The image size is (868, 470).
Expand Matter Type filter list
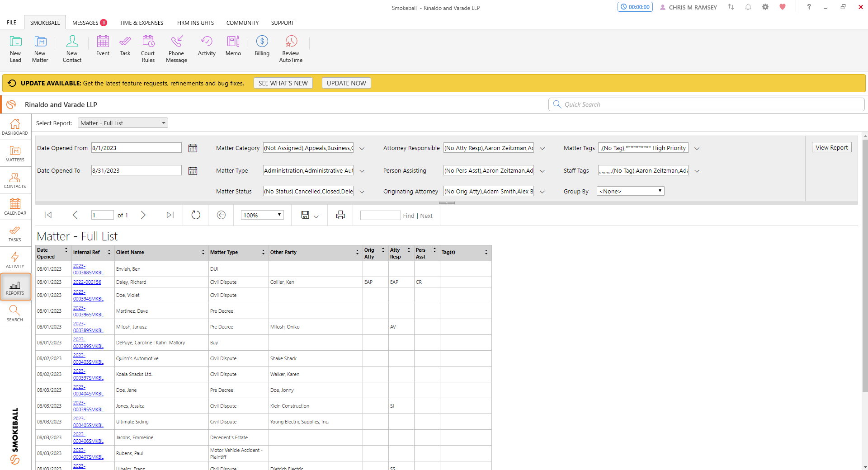362,171
